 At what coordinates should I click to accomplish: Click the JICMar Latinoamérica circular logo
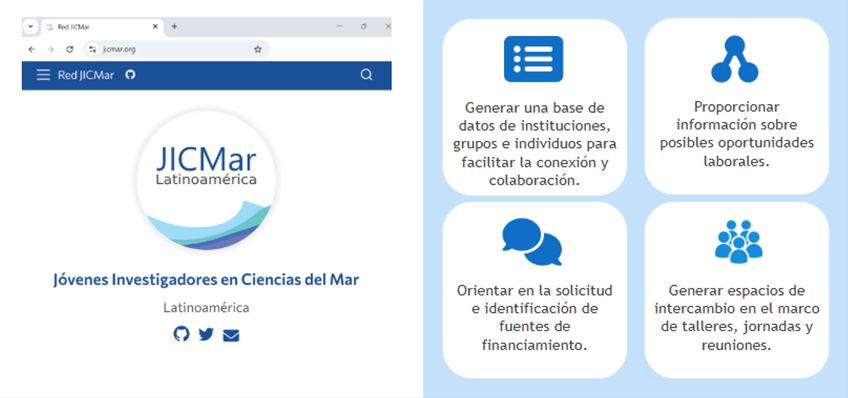coord(207,182)
